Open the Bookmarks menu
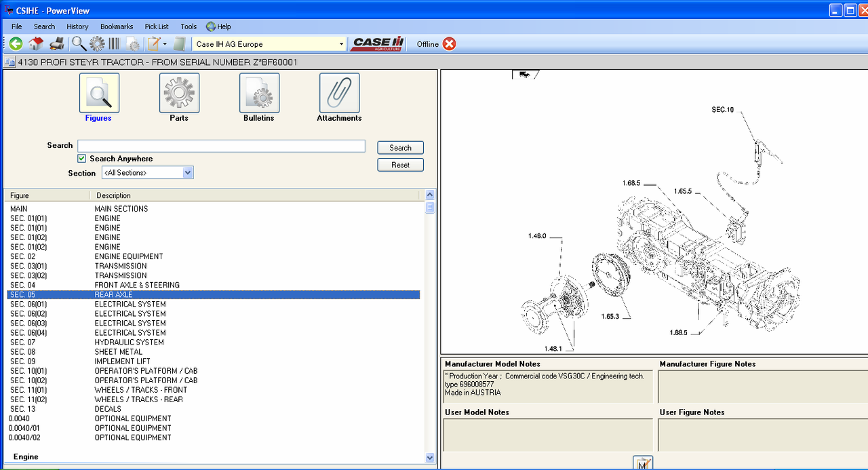This screenshot has width=868, height=470. (117, 26)
